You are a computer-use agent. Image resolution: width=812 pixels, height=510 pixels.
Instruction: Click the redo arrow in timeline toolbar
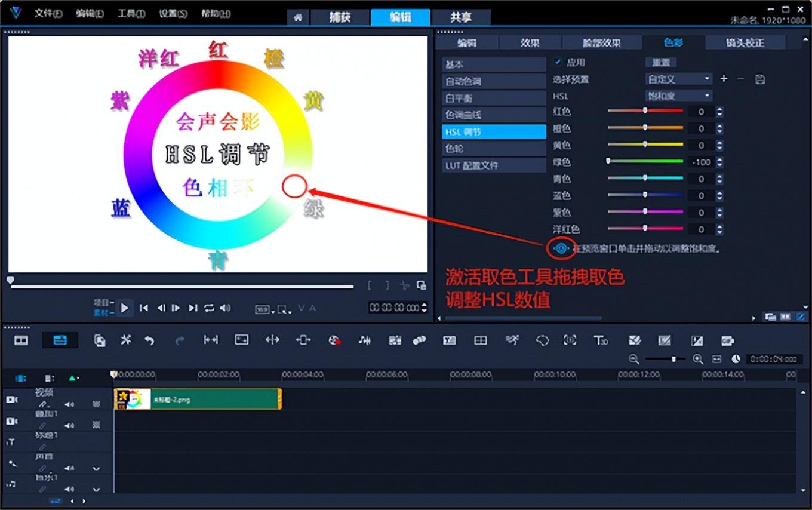point(180,340)
